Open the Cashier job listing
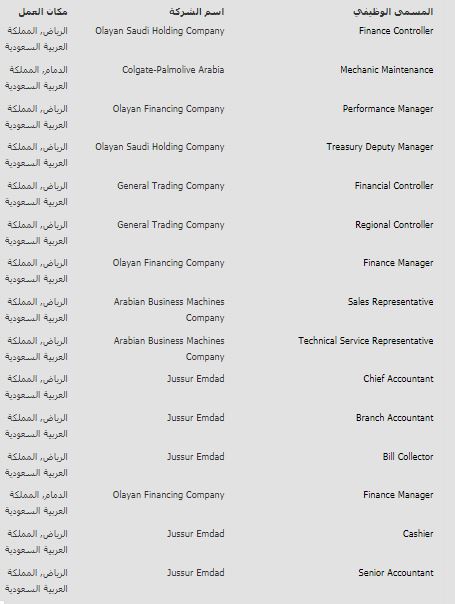The image size is (455, 604). (x=418, y=534)
